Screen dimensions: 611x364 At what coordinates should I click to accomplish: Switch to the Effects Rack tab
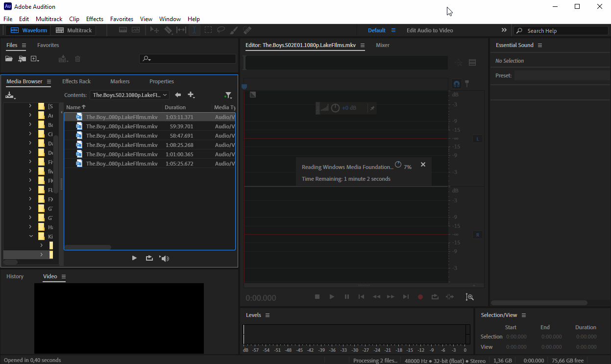click(76, 81)
